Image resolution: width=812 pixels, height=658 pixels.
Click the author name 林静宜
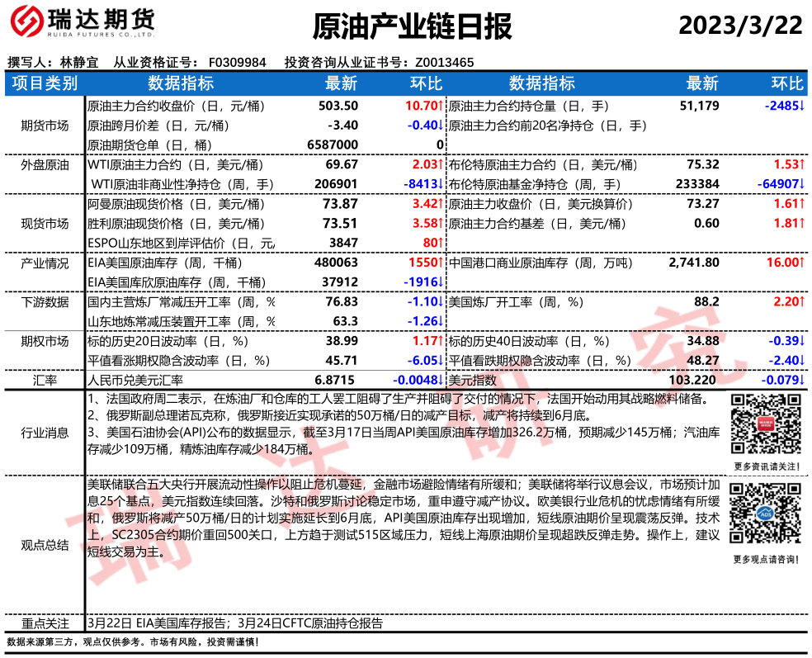pos(79,62)
